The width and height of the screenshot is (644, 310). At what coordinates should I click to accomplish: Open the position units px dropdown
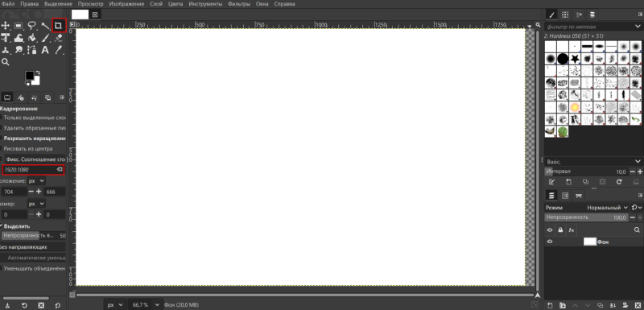point(36,180)
